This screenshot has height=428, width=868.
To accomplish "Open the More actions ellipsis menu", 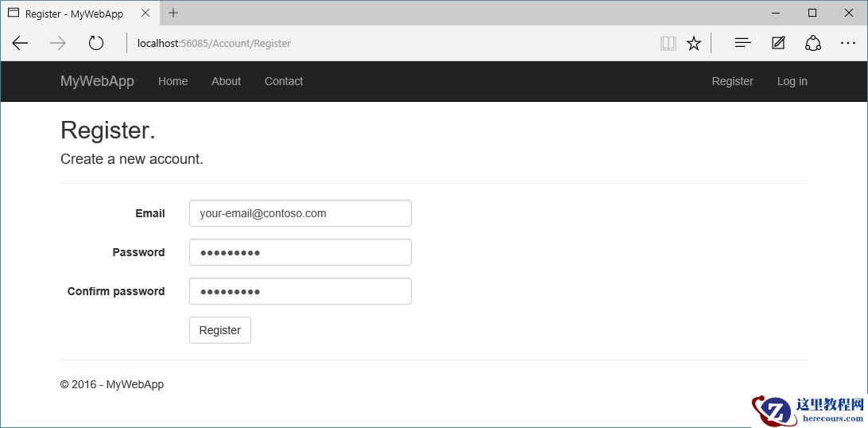I will click(x=848, y=44).
